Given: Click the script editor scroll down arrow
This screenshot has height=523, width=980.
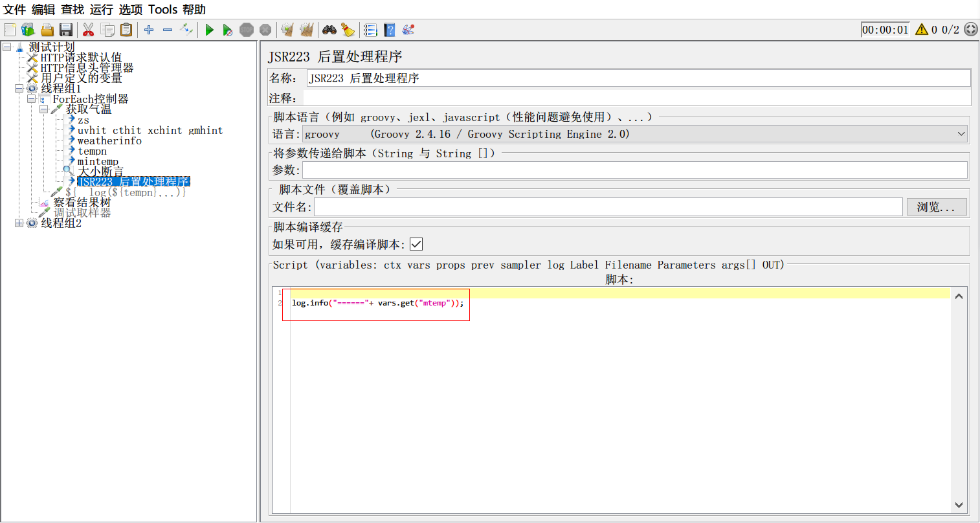Looking at the screenshot, I should (x=959, y=505).
